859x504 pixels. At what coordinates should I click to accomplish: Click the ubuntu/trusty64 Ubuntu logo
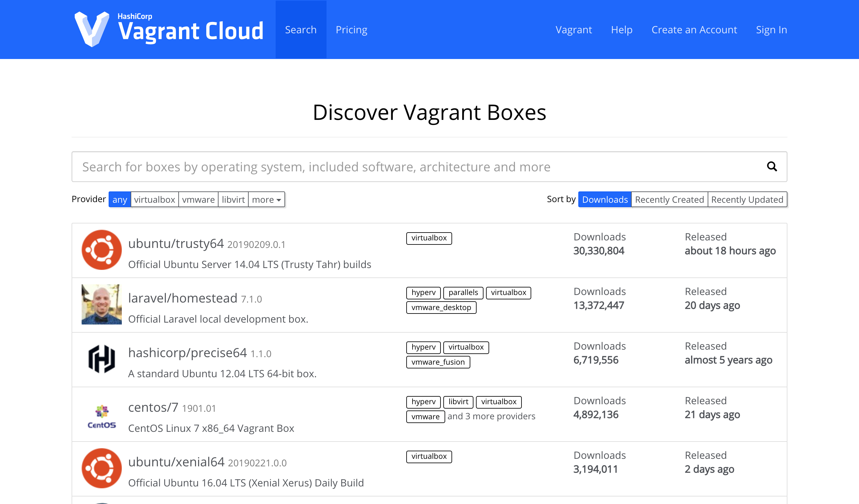(x=101, y=250)
